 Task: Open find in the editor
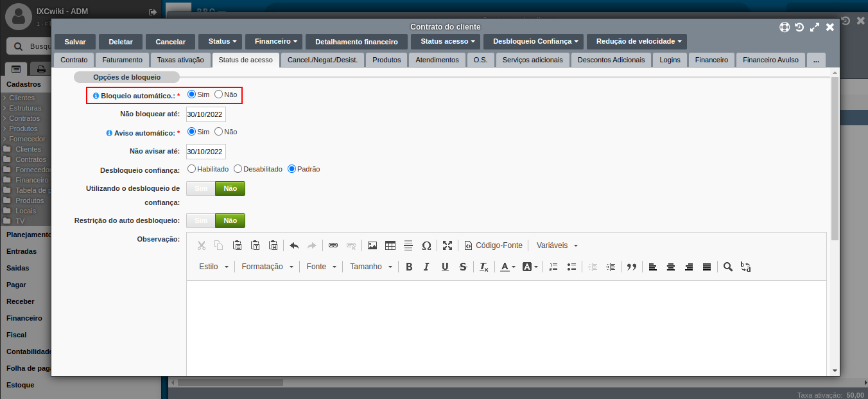tap(728, 267)
